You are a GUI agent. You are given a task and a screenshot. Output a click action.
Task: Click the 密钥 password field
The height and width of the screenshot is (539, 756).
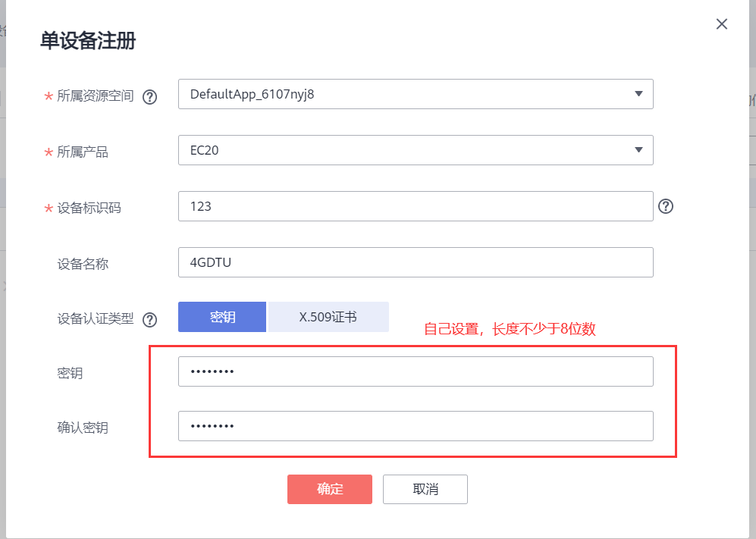tap(416, 371)
